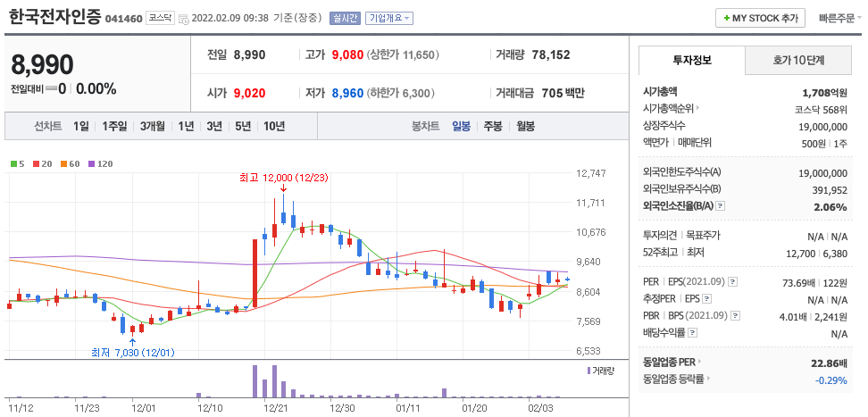Click the arrow next to 동일업종 등락률
Image resolution: width=868 pixels, height=417 pixels.
coord(707,379)
